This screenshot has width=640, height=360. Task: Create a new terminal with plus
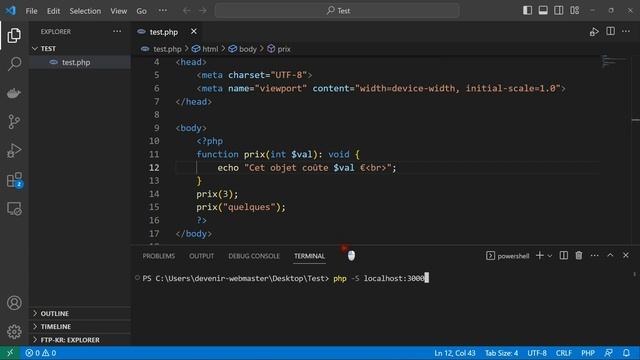click(x=540, y=256)
